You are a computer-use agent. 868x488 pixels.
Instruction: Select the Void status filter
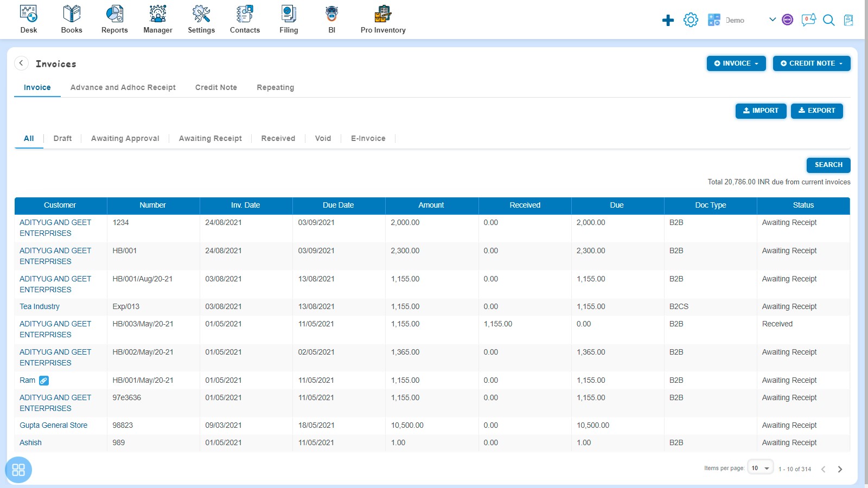[323, 138]
